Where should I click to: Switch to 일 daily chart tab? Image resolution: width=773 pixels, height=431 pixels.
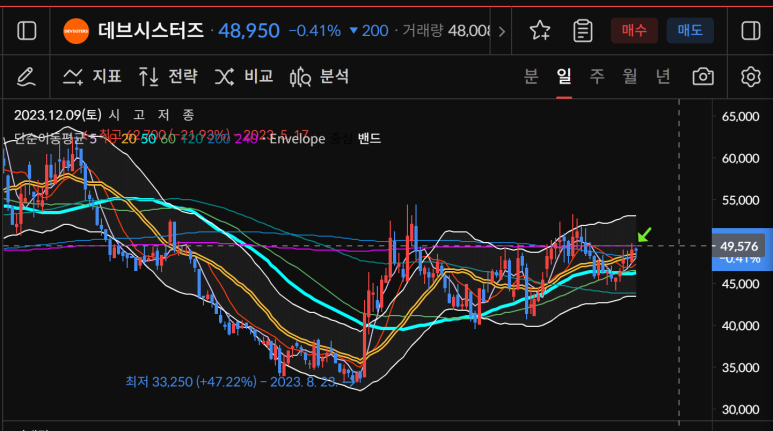tap(564, 76)
